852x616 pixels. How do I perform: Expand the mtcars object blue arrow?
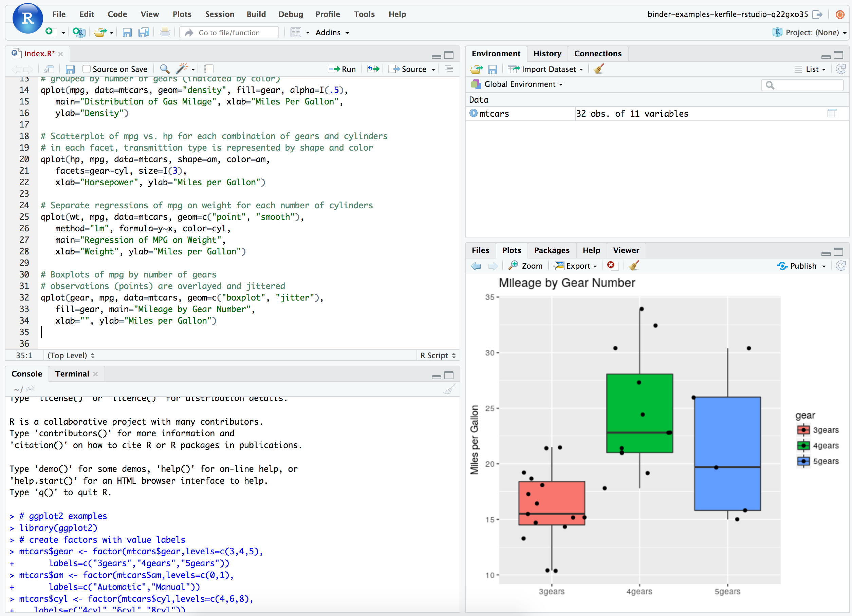pos(473,113)
